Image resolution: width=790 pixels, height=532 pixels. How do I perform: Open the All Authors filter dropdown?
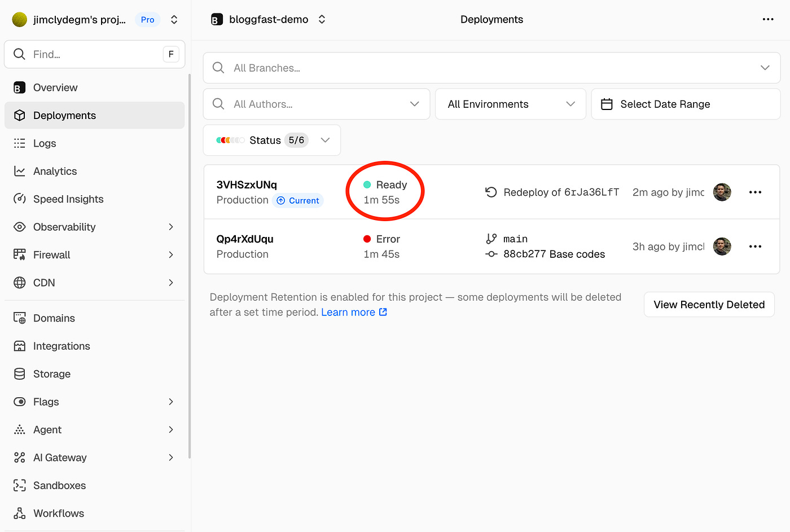coord(317,104)
